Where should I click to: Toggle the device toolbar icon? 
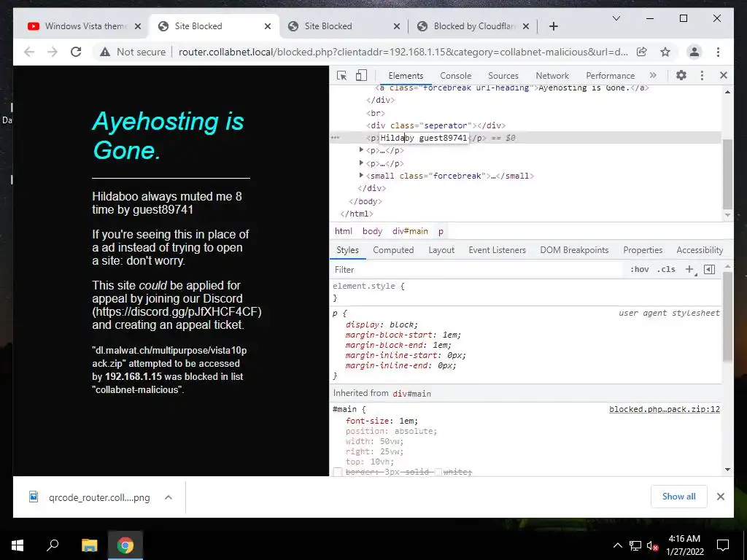tap(362, 75)
